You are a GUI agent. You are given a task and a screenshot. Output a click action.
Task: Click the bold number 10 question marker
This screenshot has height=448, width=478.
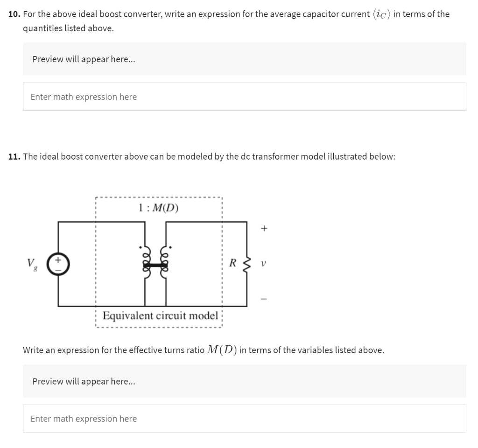pyautogui.click(x=12, y=14)
